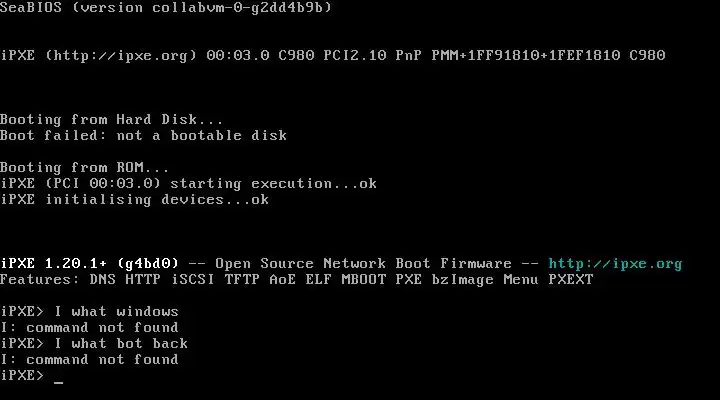Click the 'iPXE 1.20.1+ (g4bd0)' version text
Screen dimensions: 720x400
(89, 264)
